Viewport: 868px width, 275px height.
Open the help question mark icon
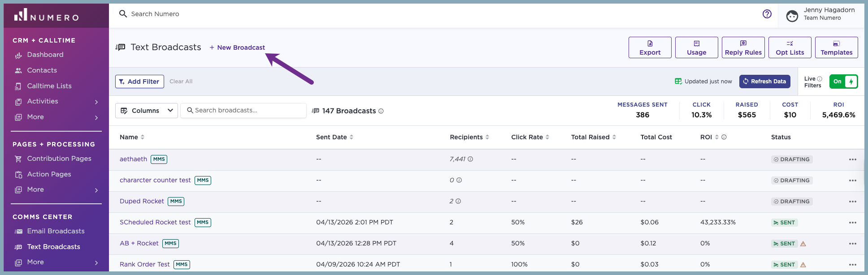[x=767, y=14]
